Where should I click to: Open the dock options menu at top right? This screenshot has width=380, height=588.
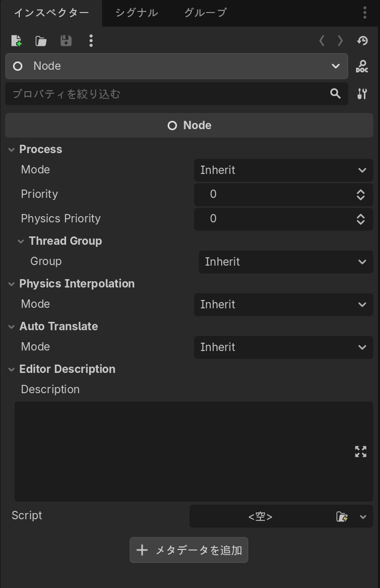point(364,12)
